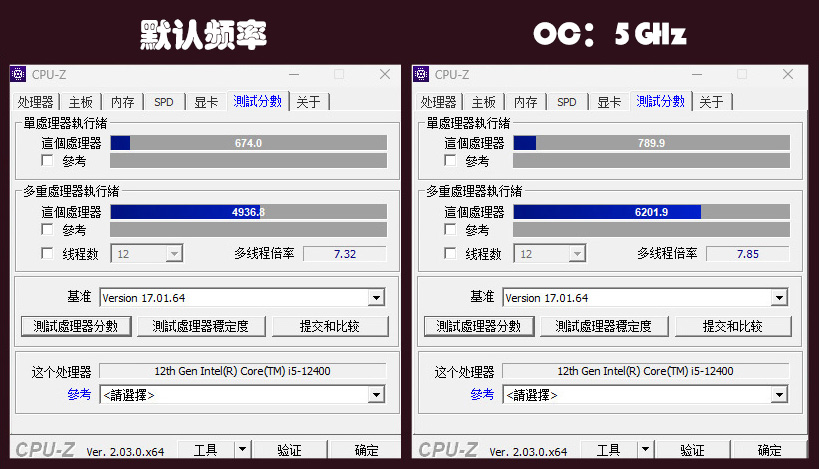Enable single-thread 參考 checkbox in right window

coord(450,160)
